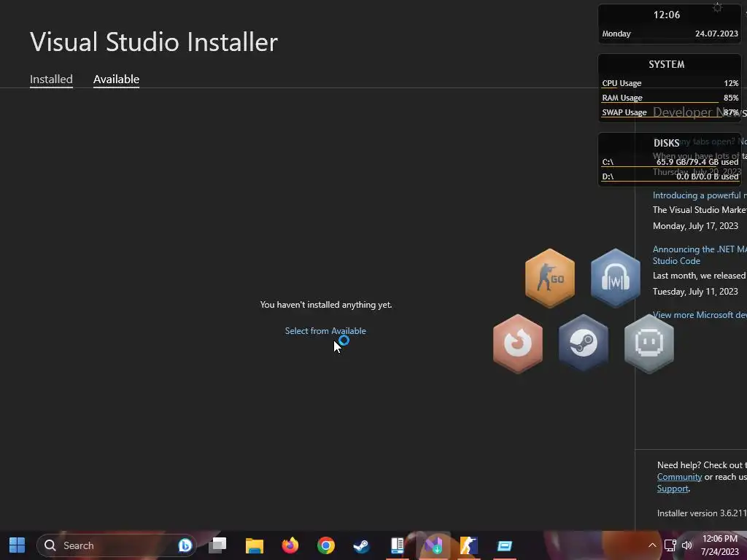747x560 pixels.
Task: Launch Firefox from the taskbar
Action: [x=290, y=545]
